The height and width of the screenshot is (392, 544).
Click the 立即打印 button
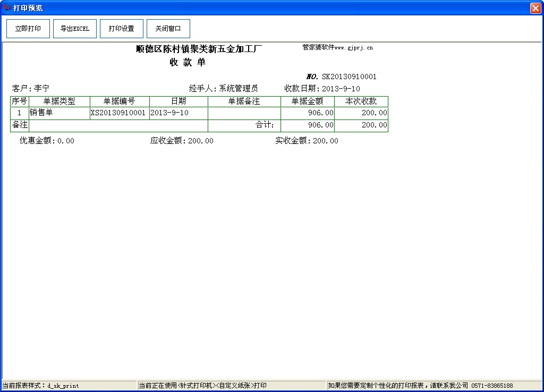pos(28,29)
